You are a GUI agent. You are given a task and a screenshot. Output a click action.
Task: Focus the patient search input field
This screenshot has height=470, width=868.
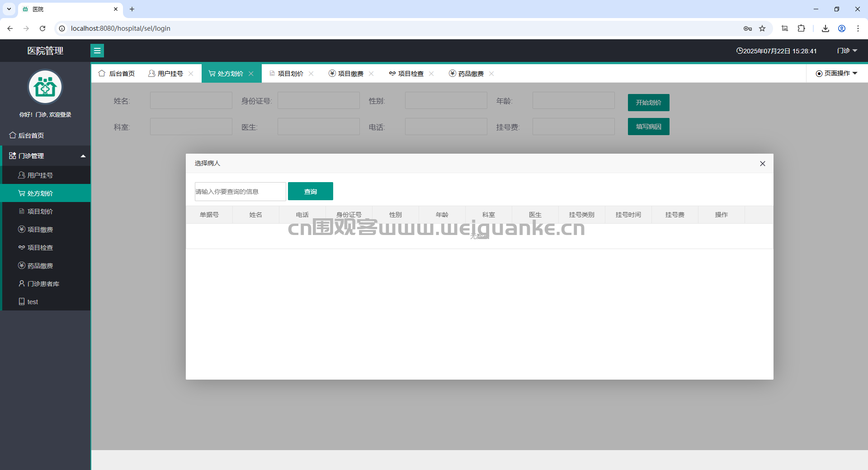[240, 192]
